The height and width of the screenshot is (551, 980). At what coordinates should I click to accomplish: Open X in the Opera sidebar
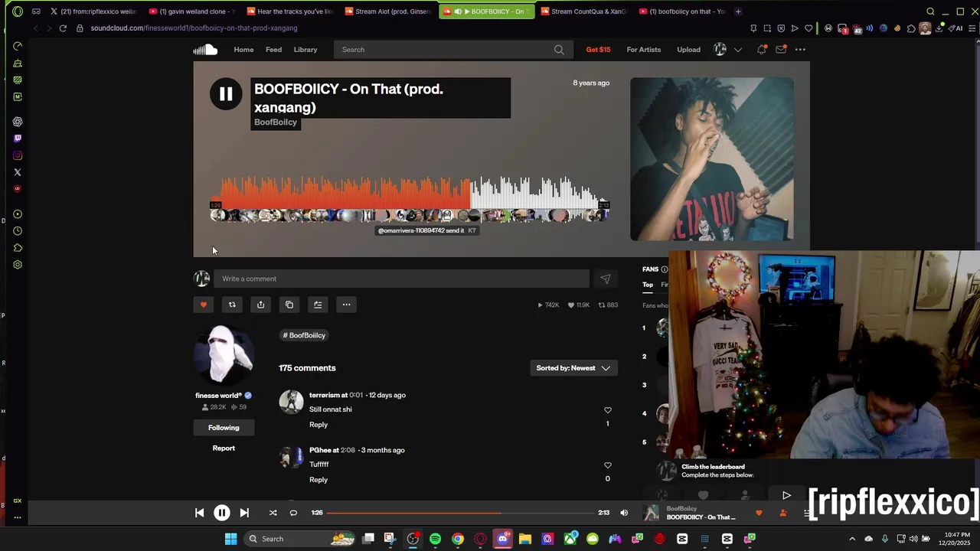(x=18, y=172)
